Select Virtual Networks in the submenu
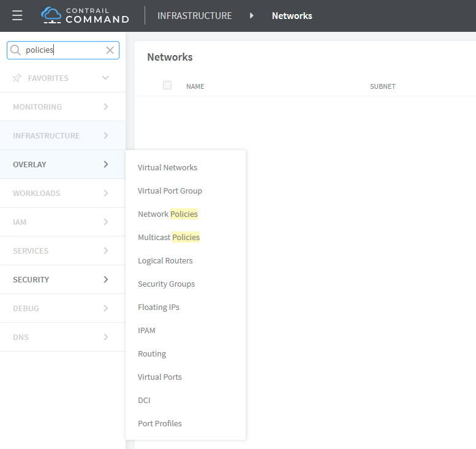 coord(167,167)
